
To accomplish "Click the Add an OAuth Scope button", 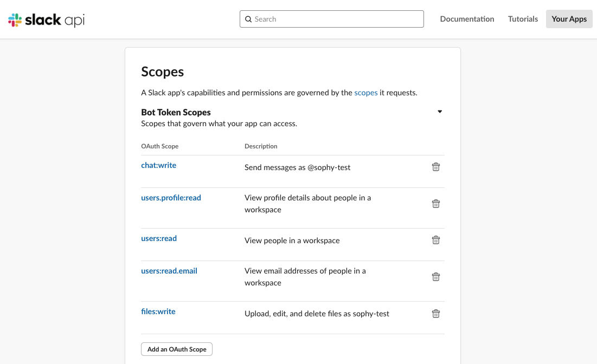I will coord(177,349).
